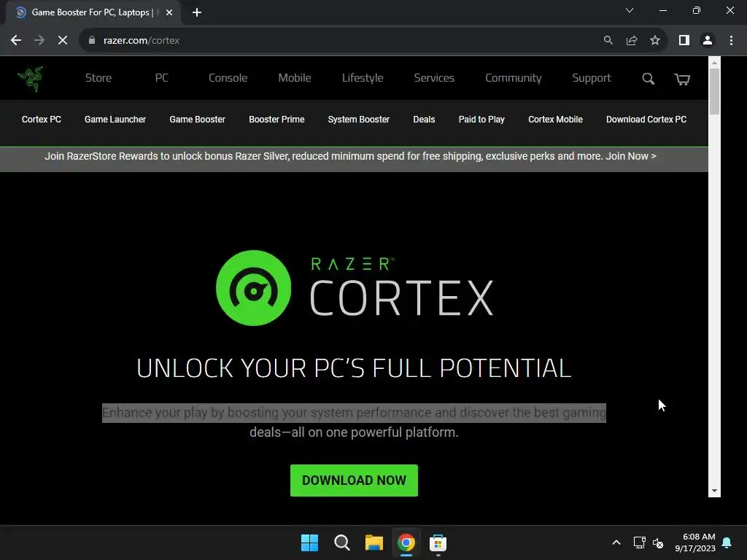Share this page icon in address bar
Image resolution: width=747 pixels, height=560 pixels.
632,41
